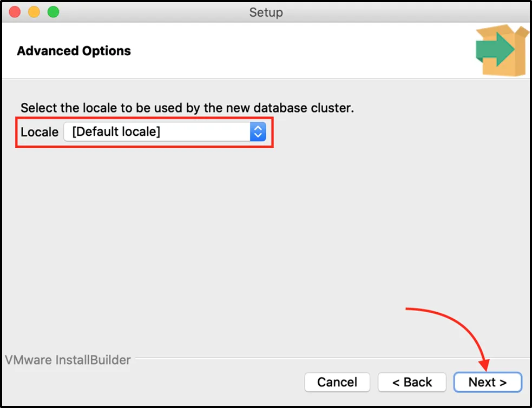
Task: Click the "Setup" window title text
Action: tap(266, 11)
